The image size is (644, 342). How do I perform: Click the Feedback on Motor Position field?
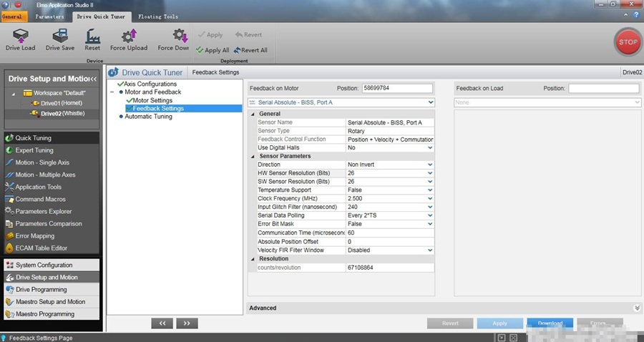pos(397,88)
